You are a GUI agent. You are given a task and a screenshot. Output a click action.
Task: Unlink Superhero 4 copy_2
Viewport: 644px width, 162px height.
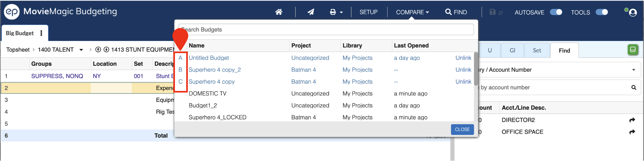[x=463, y=70]
